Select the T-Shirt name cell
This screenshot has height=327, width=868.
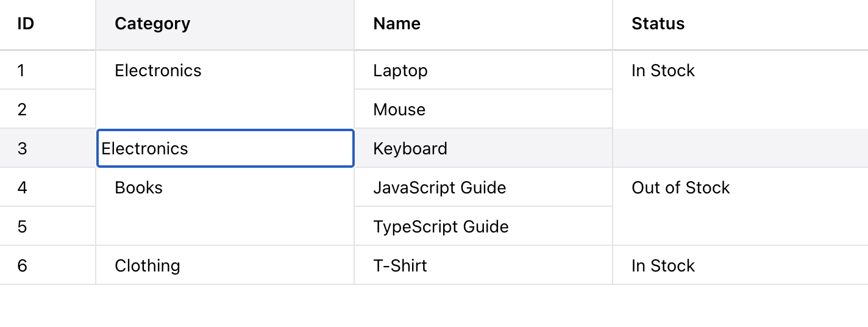pyautogui.click(x=400, y=266)
